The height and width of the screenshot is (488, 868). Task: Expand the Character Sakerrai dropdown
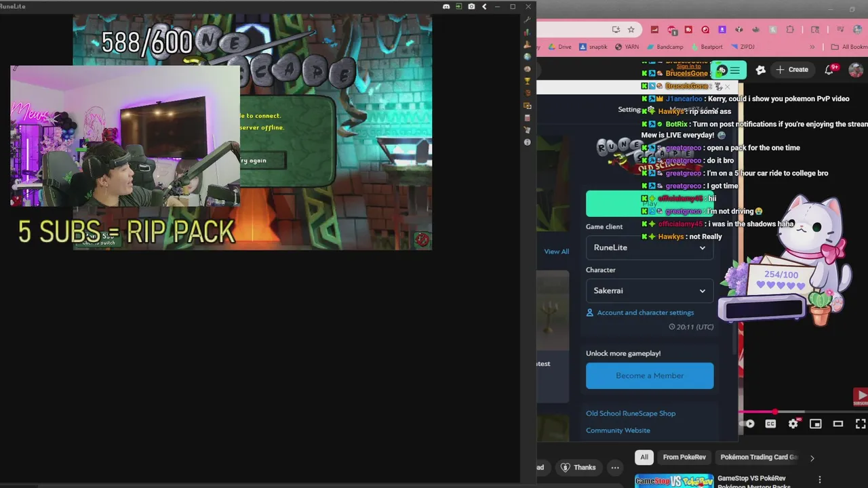650,291
